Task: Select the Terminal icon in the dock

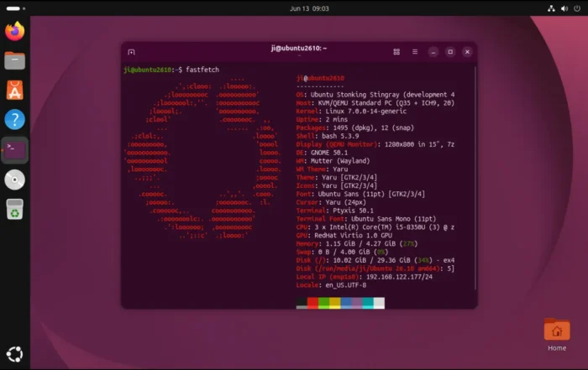Action: 14,150
